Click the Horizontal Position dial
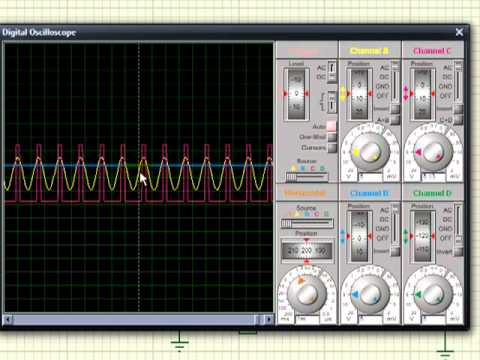This screenshot has width=480, height=360. click(x=307, y=251)
